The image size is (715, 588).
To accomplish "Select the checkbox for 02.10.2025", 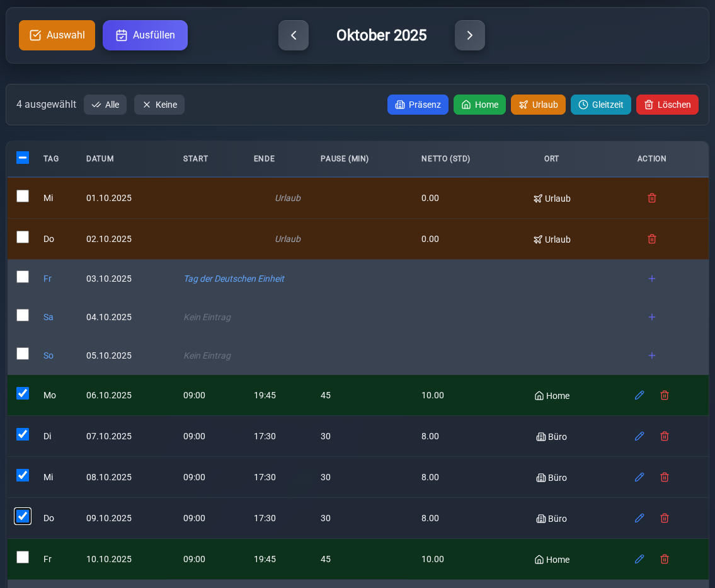I will [x=23, y=237].
